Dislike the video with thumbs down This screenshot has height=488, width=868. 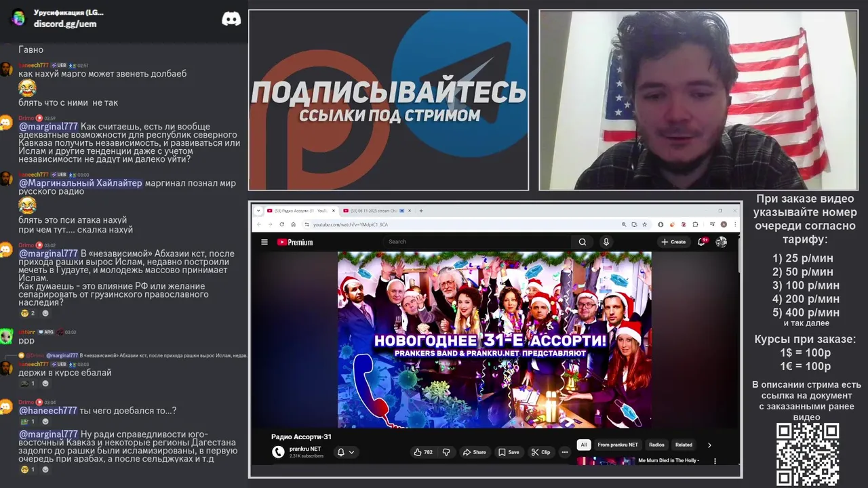[446, 452]
